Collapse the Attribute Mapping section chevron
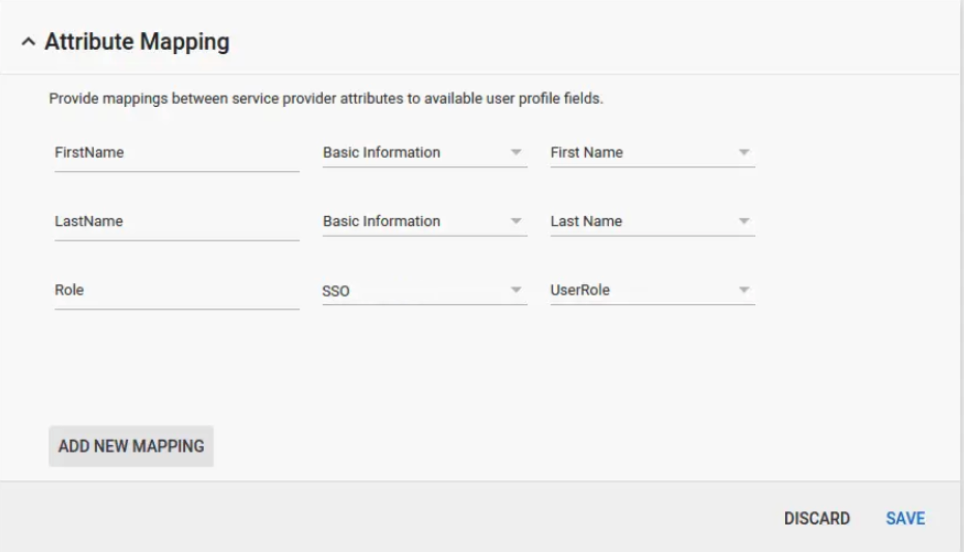Image resolution: width=964 pixels, height=552 pixels. click(x=27, y=42)
